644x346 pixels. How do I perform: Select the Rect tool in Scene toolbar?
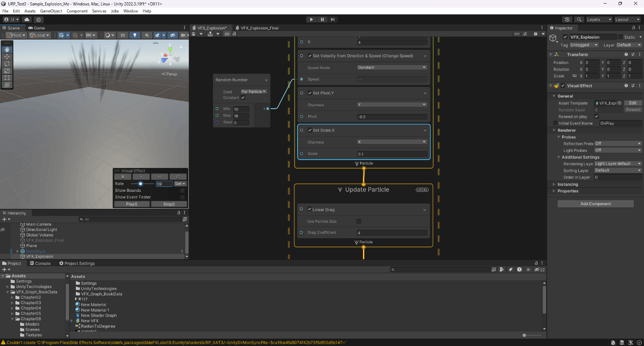[x=7, y=78]
